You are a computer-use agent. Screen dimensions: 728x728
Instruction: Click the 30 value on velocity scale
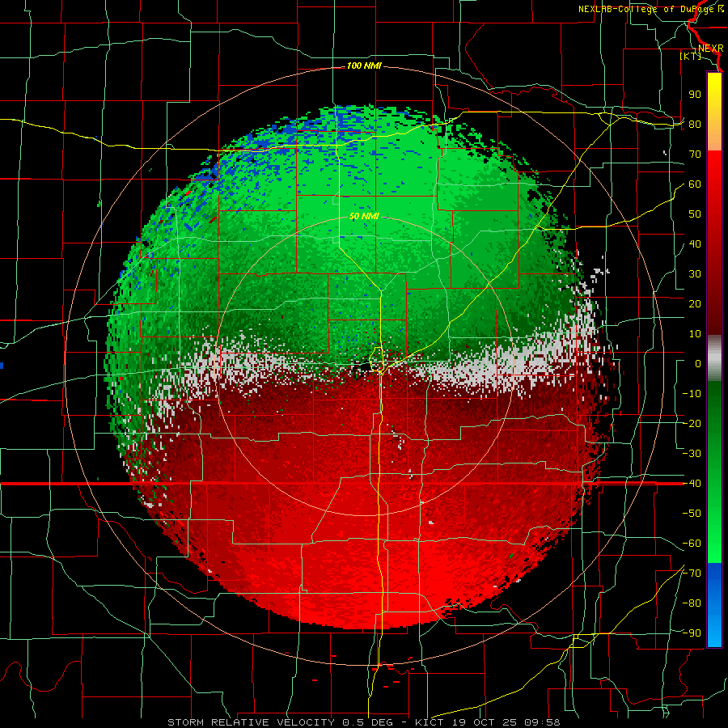tap(695, 274)
